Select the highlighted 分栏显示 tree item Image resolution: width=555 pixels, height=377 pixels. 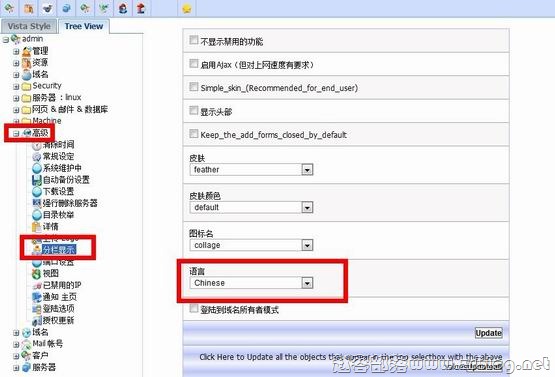pyautogui.click(x=59, y=250)
